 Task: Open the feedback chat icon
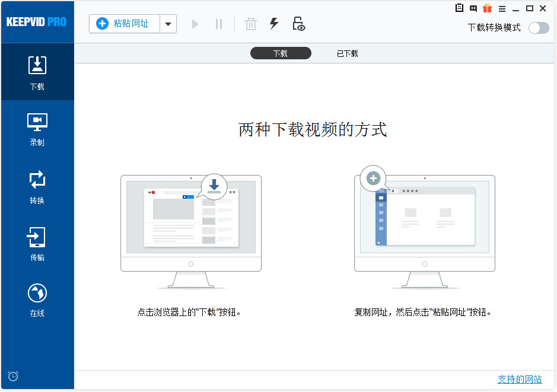point(473,8)
